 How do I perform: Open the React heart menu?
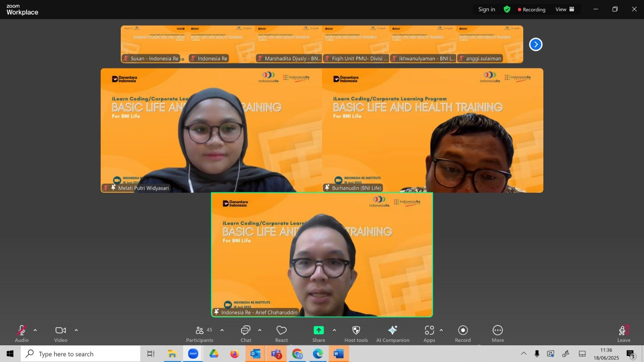[281, 334]
